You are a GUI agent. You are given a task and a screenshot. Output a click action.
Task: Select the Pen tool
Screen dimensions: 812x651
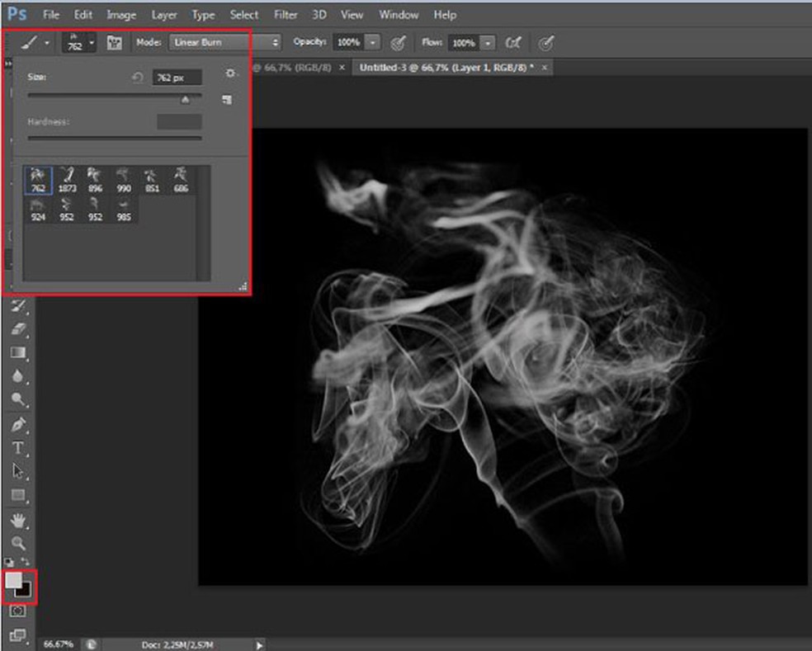pos(18,425)
